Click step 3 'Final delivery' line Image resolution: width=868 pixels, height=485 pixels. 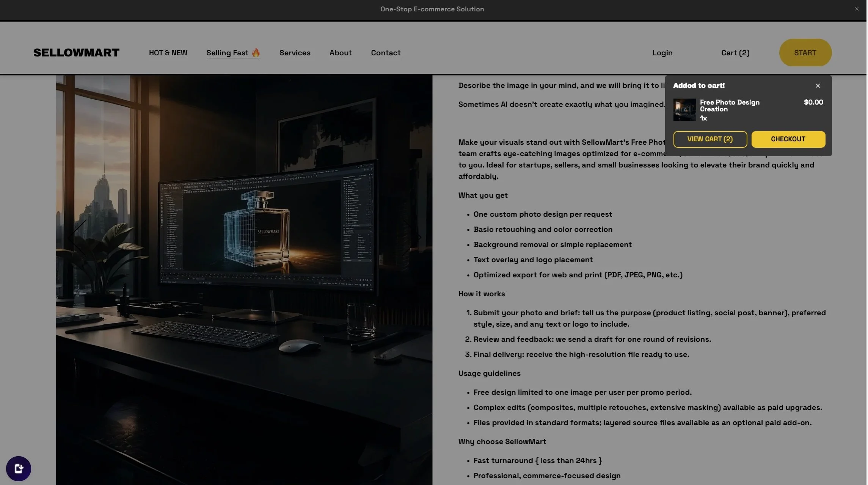[581, 355]
